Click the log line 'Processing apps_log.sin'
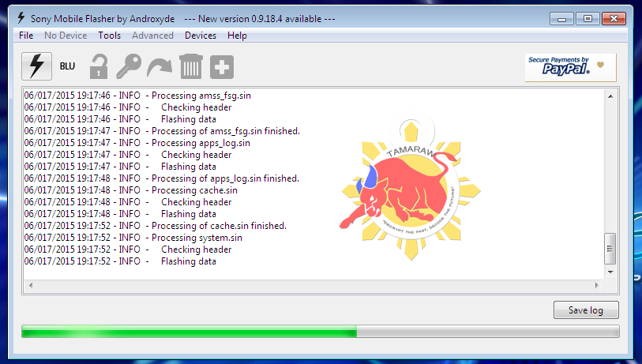Screen dimensions: 642x364 137,143
